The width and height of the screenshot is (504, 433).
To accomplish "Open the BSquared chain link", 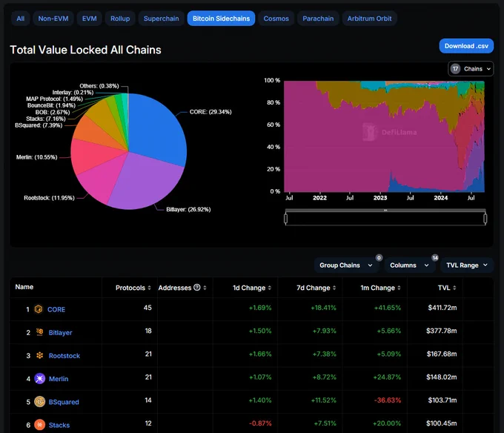I will [64, 402].
